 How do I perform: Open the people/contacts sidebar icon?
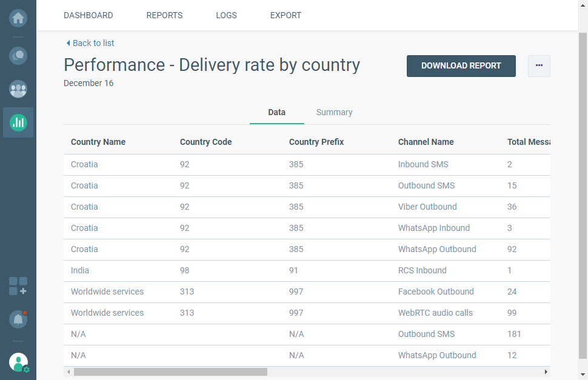18,89
